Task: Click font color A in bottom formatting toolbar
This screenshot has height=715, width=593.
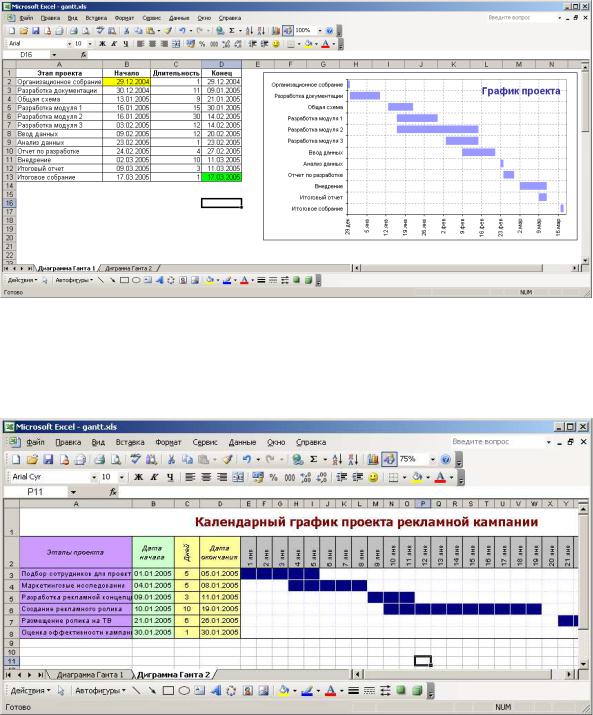Action: coord(440,477)
